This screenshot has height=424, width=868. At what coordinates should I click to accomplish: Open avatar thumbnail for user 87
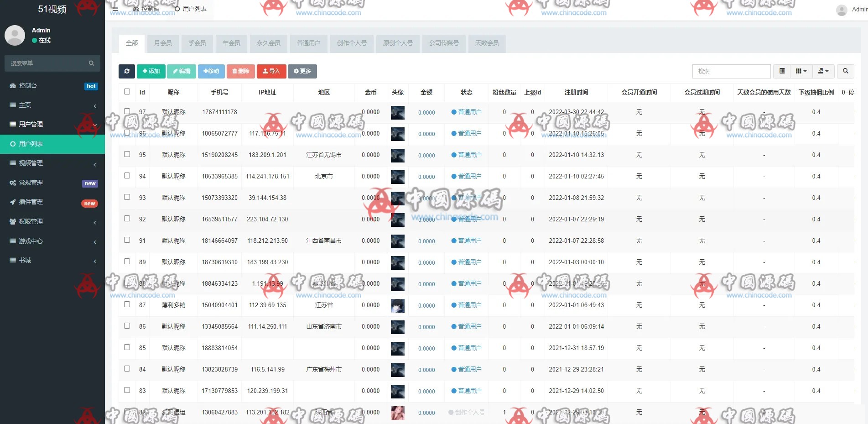click(x=398, y=305)
